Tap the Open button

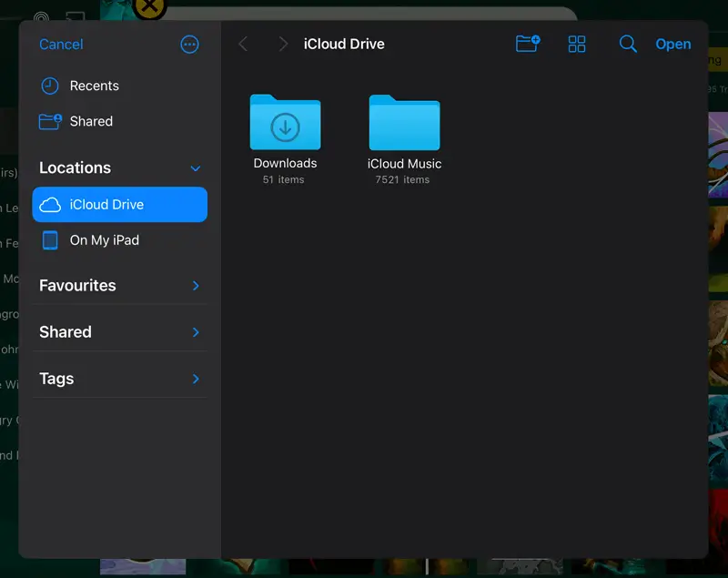(x=672, y=44)
